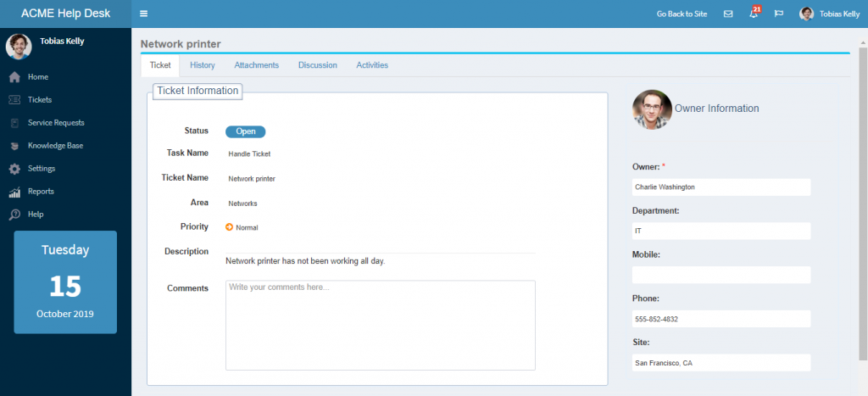Open the Attachments tab

click(x=256, y=64)
